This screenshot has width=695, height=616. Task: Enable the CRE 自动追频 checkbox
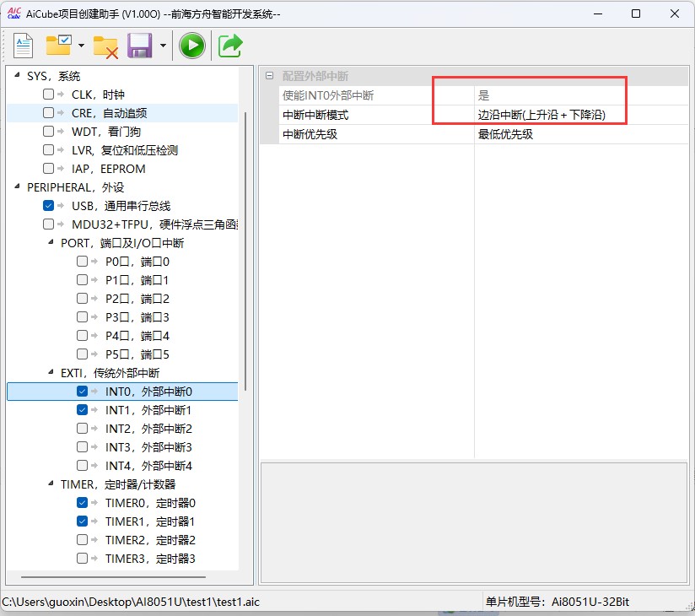48,112
